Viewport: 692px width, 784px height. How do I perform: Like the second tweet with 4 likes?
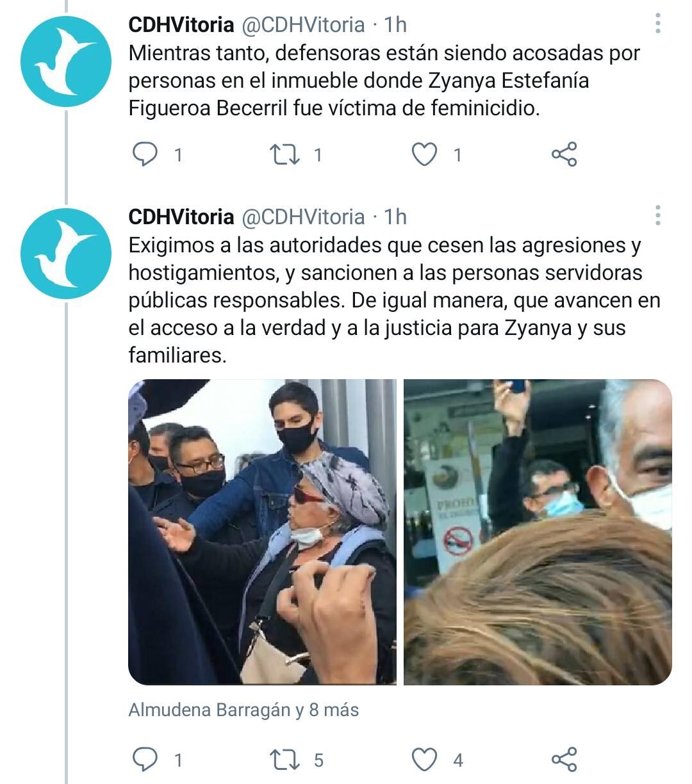pyautogui.click(x=424, y=760)
